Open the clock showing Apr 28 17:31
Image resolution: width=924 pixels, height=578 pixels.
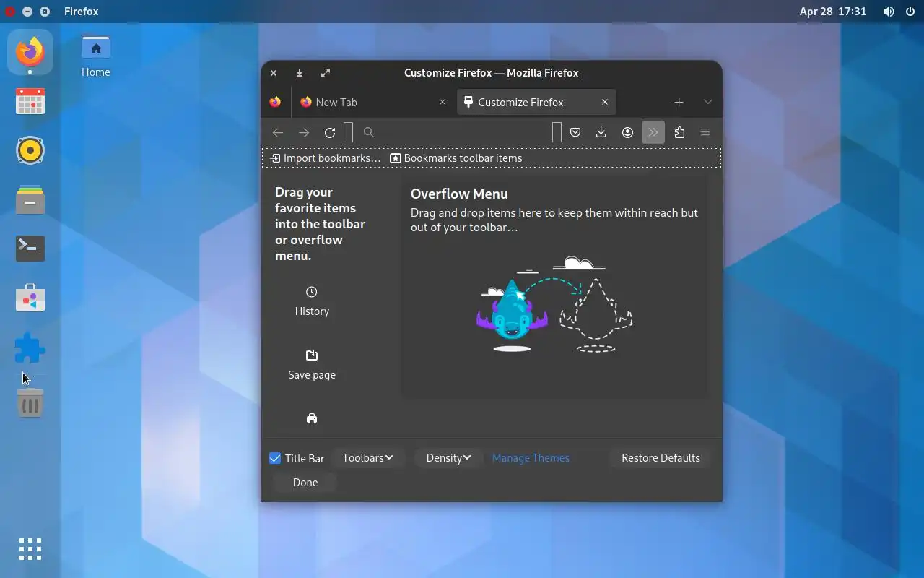click(x=833, y=12)
